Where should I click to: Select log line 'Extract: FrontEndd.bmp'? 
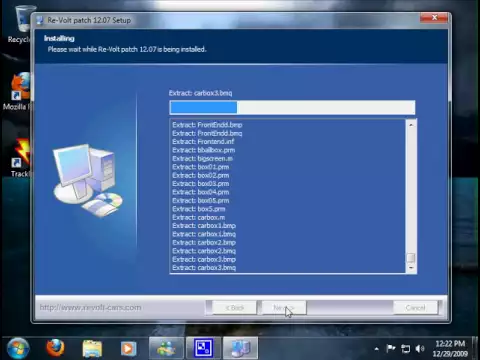(x=207, y=125)
